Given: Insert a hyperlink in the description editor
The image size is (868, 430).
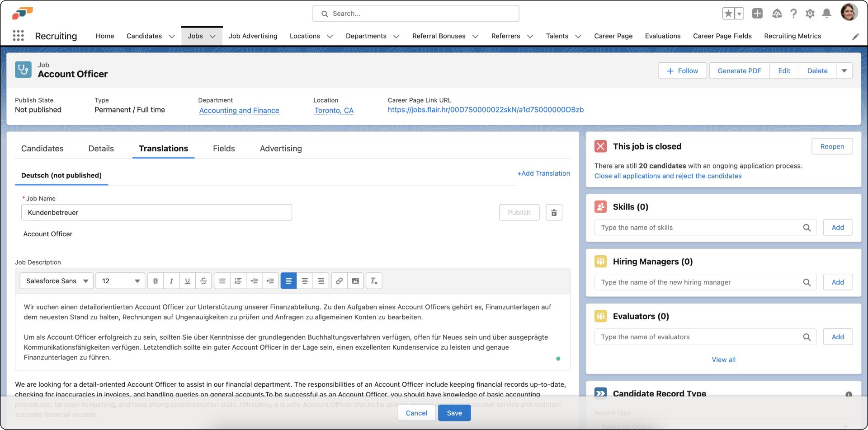Looking at the screenshot, I should coord(339,280).
